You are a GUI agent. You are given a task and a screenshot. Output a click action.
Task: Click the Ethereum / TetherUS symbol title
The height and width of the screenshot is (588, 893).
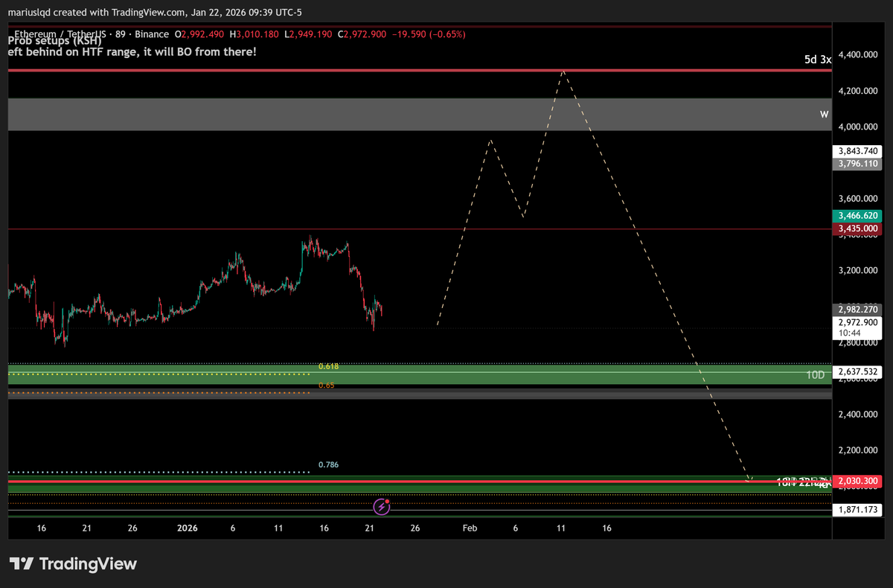(x=60, y=33)
